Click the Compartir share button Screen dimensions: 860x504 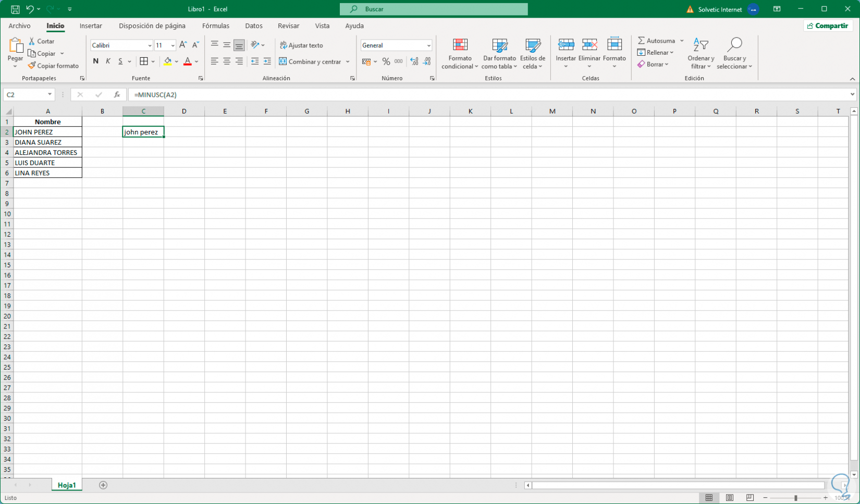(828, 26)
